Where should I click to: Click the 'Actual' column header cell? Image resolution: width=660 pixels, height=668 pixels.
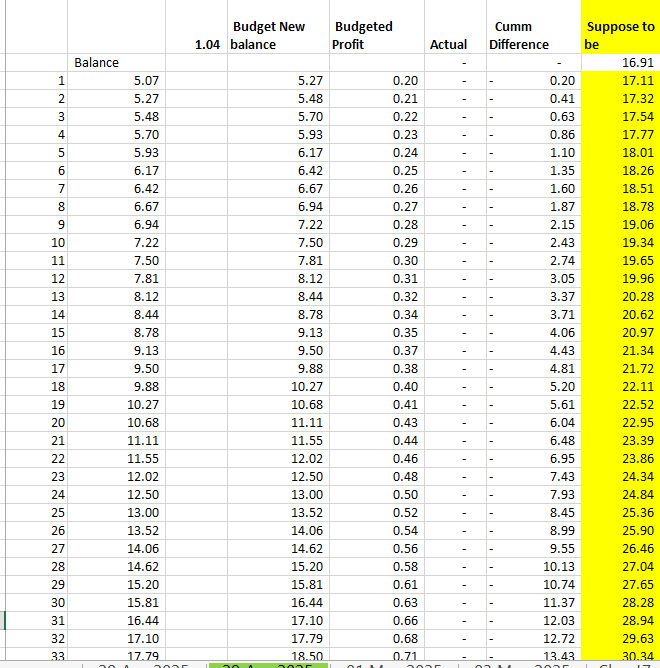[455, 27]
